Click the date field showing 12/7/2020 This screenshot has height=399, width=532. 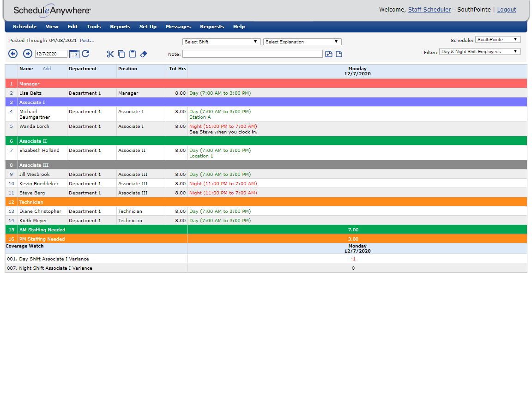[x=51, y=54]
